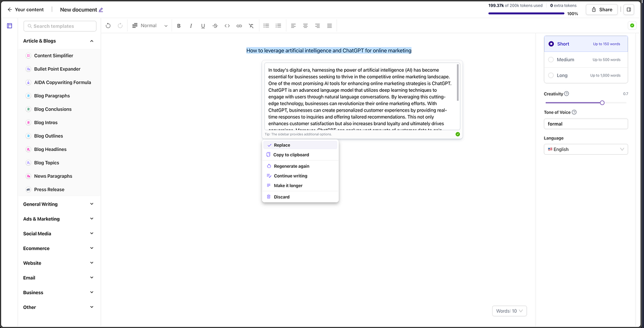Screen dimensions: 644x328
Task: Clear text formatting icon
Action: [x=251, y=26]
